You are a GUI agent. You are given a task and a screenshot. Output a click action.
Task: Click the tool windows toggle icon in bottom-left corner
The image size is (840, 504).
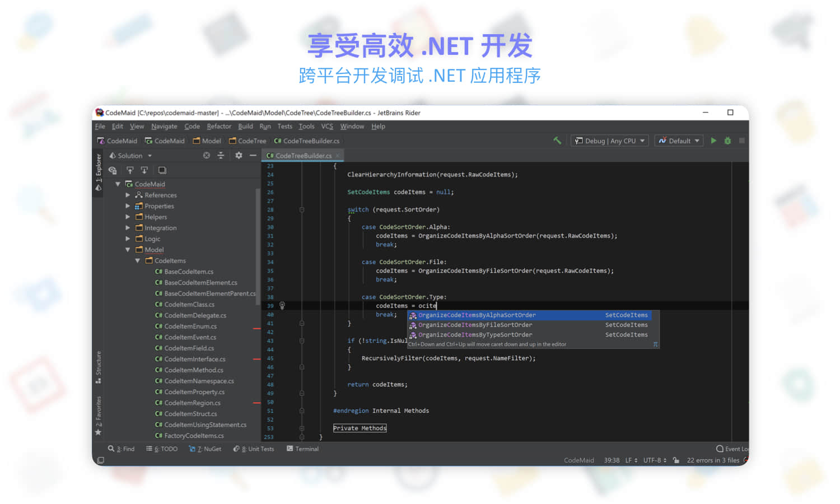point(101,460)
